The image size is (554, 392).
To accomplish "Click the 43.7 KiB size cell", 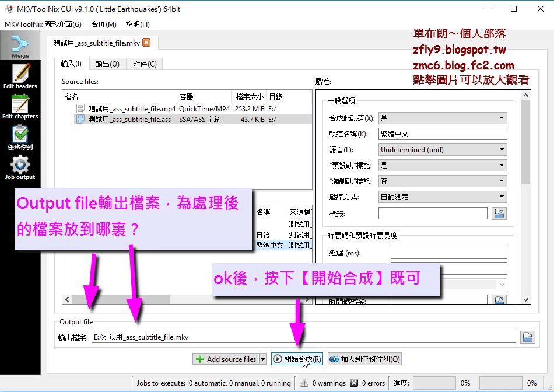I will [x=253, y=119].
